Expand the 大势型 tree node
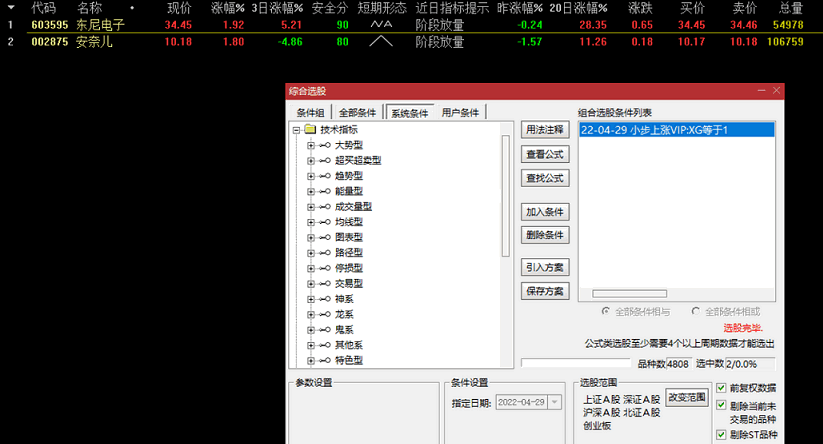The height and width of the screenshot is (444, 823). click(311, 145)
